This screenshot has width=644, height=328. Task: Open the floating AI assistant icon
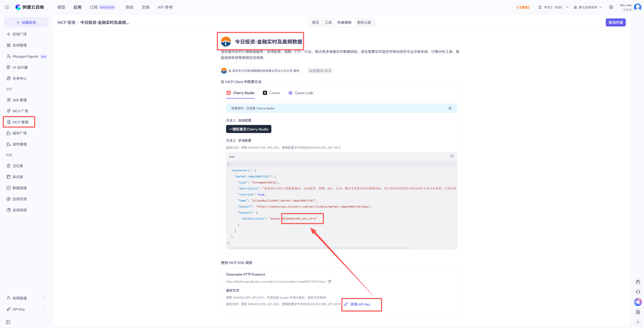[638, 302]
